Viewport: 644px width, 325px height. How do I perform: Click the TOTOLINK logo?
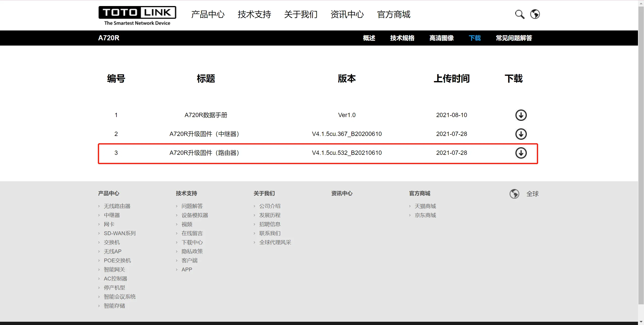click(x=137, y=16)
